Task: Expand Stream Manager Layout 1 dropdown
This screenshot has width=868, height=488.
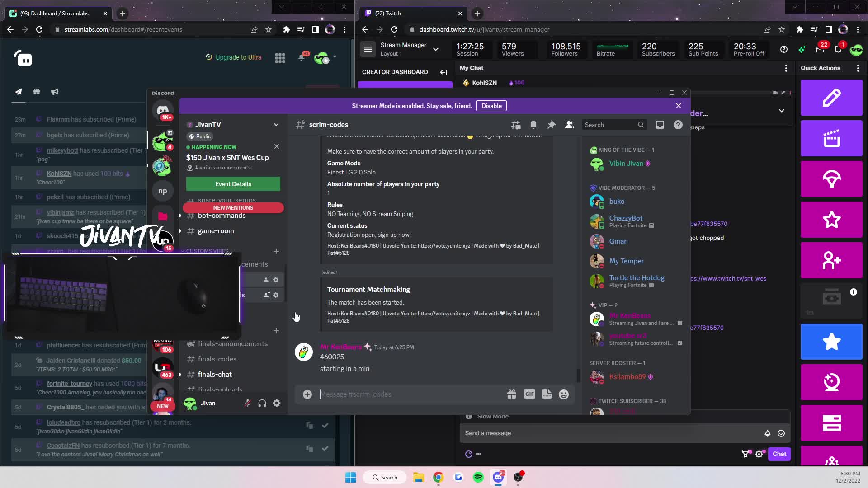Action: click(436, 49)
